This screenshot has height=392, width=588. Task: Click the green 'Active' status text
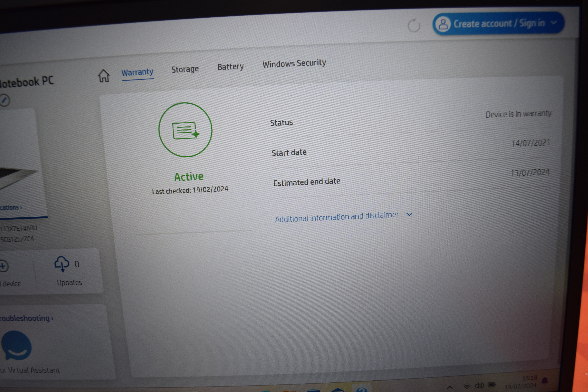(189, 176)
